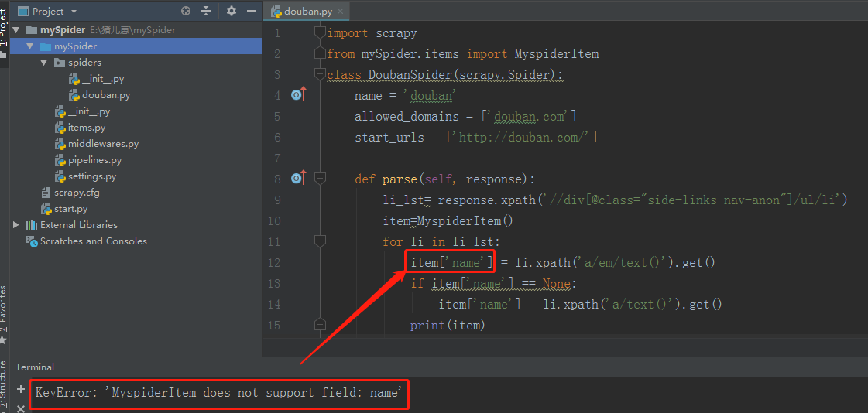This screenshot has width=868, height=413.
Task: Click the MyspiderItem import name on line 2
Action: pyautogui.click(x=556, y=54)
